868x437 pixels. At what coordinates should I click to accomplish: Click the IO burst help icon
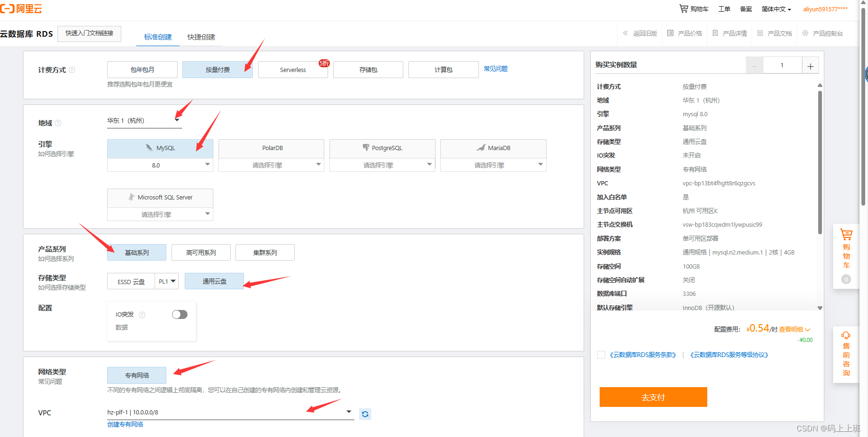pos(142,315)
